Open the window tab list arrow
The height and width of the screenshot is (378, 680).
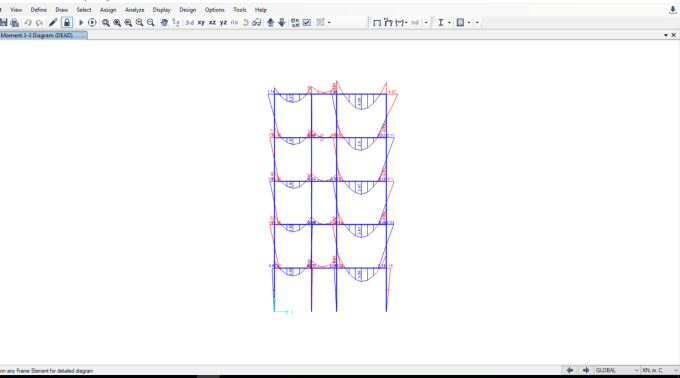pyautogui.click(x=666, y=35)
